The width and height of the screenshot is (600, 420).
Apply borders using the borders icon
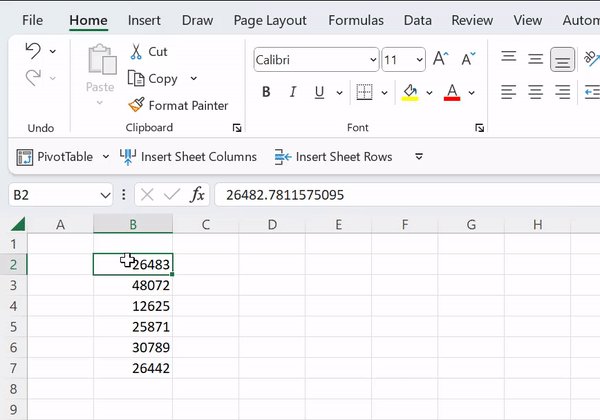coord(364,92)
